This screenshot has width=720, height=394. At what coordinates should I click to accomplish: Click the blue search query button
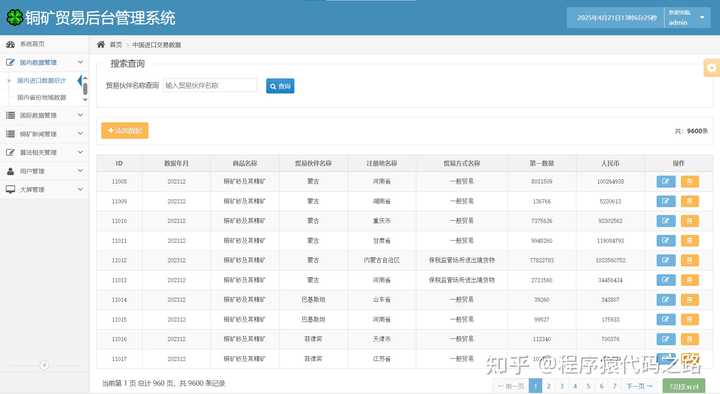tap(280, 86)
